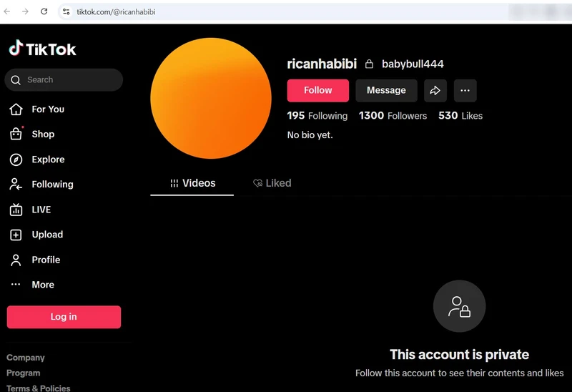This screenshot has height=392, width=572.
Task: Go to For You feed label
Action: pos(48,109)
